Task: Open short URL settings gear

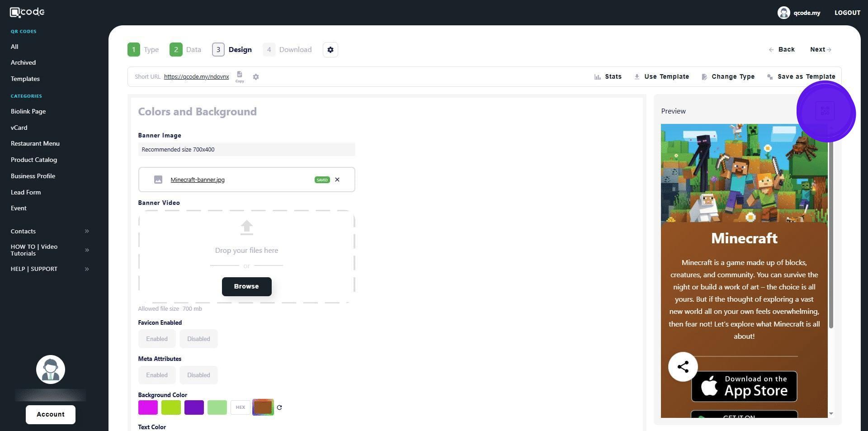Action: point(256,77)
